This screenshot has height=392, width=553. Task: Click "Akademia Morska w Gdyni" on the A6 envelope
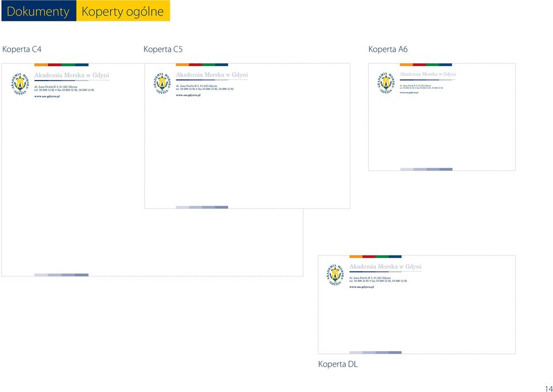pyautogui.click(x=428, y=74)
